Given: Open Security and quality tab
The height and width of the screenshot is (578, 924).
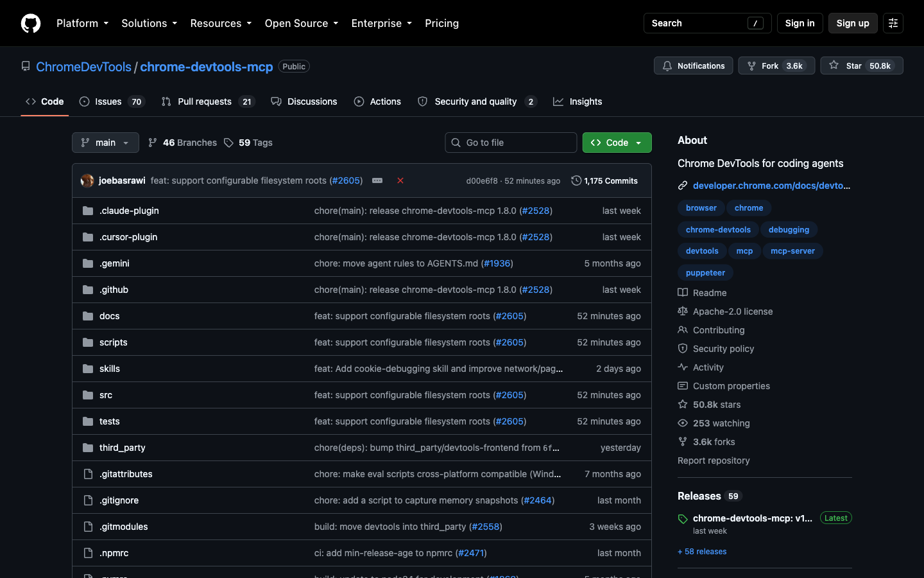Looking at the screenshot, I should coord(477,101).
